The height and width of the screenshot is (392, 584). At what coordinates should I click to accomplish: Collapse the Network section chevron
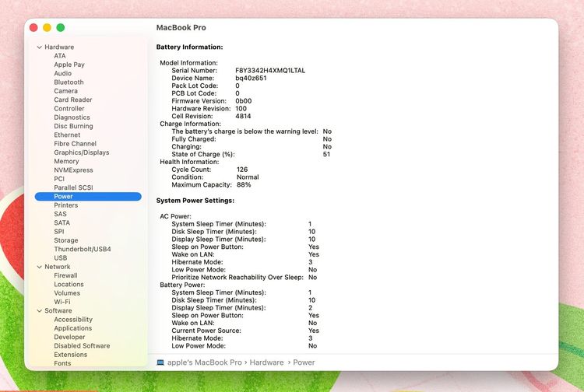[x=40, y=267]
